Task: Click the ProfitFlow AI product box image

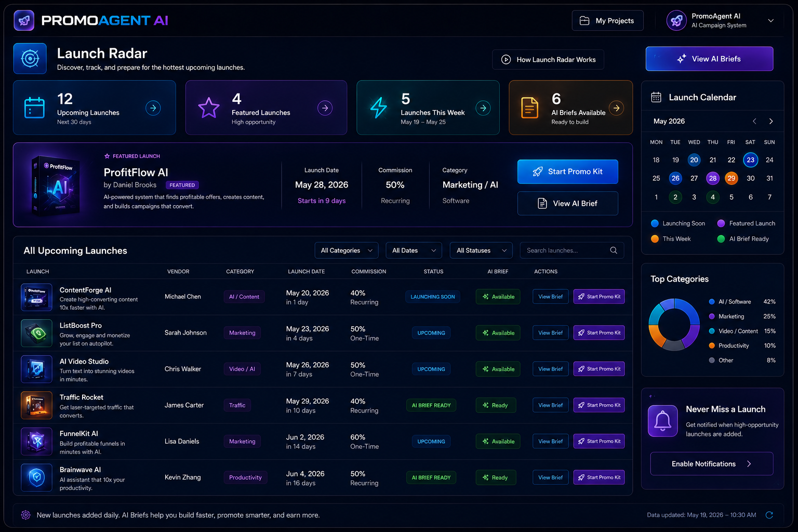Action: coord(56,185)
